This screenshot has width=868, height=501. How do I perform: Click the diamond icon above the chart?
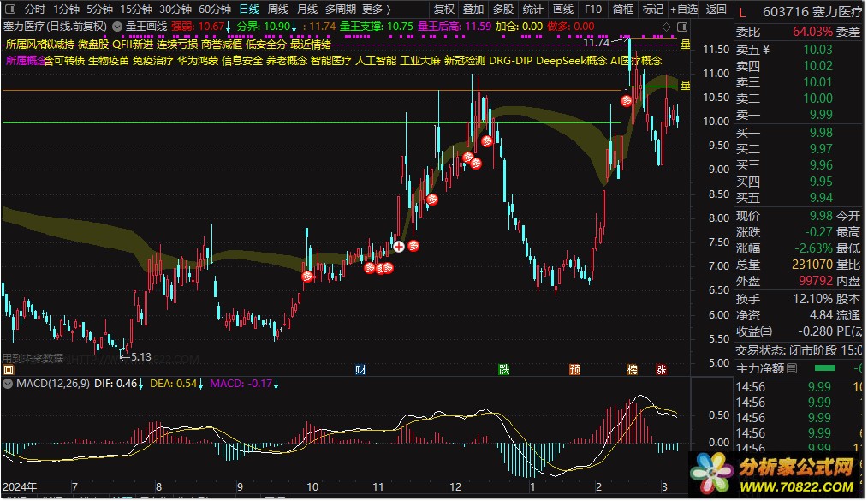coord(667,27)
